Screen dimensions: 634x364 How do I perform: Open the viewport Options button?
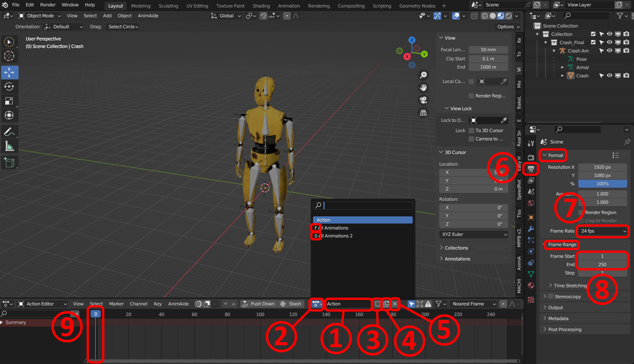[507, 27]
